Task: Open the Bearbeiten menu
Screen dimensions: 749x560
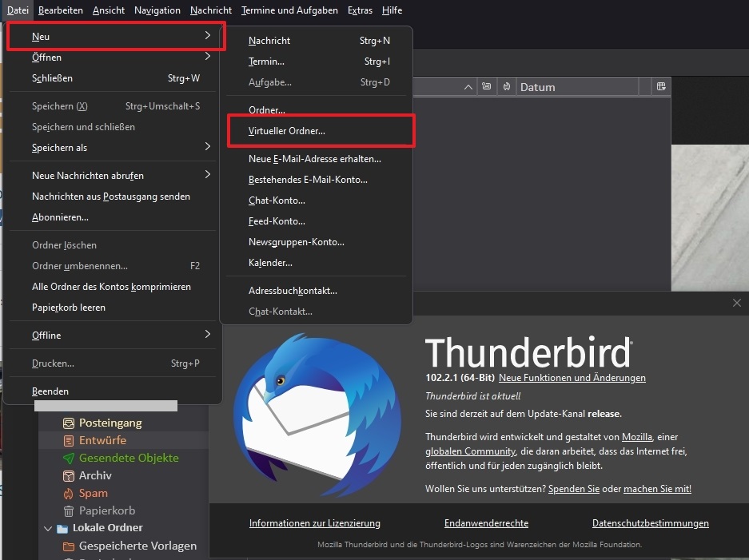Action: (x=60, y=10)
